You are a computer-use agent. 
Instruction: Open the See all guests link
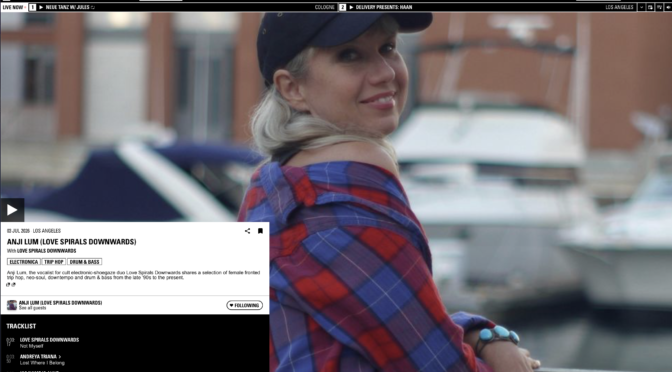click(32, 308)
